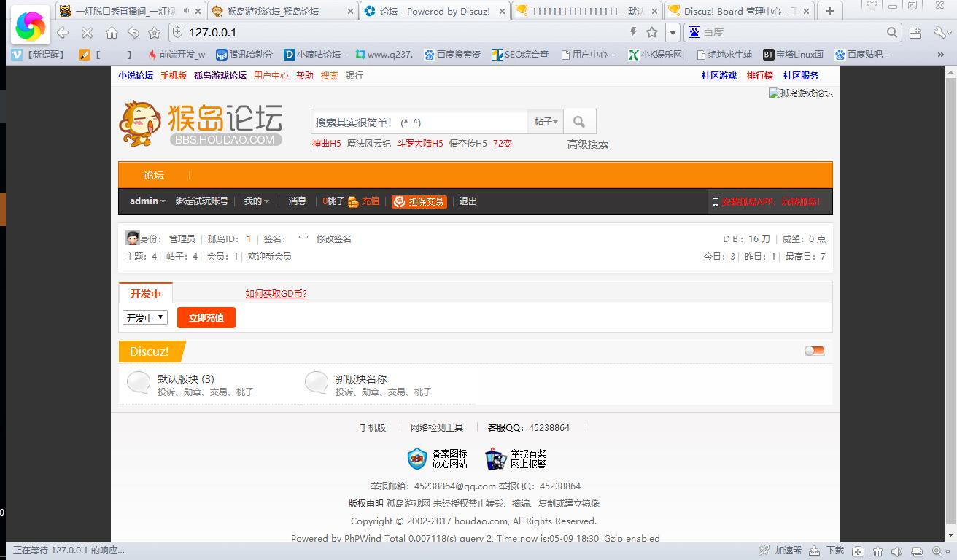Switch to Discuz! Board 管理中心 tab

[x=738, y=11]
